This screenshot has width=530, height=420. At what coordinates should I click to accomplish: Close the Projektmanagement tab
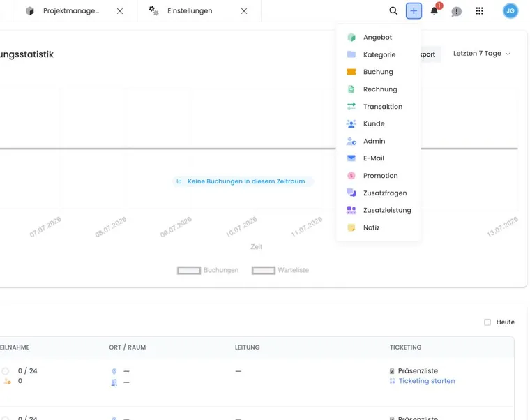pos(120,11)
